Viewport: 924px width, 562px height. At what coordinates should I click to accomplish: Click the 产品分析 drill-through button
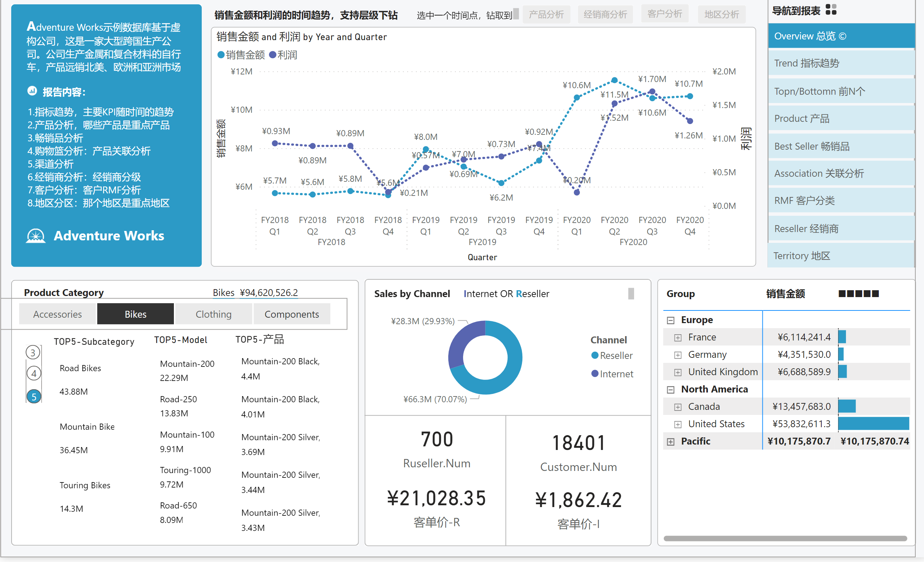point(546,14)
